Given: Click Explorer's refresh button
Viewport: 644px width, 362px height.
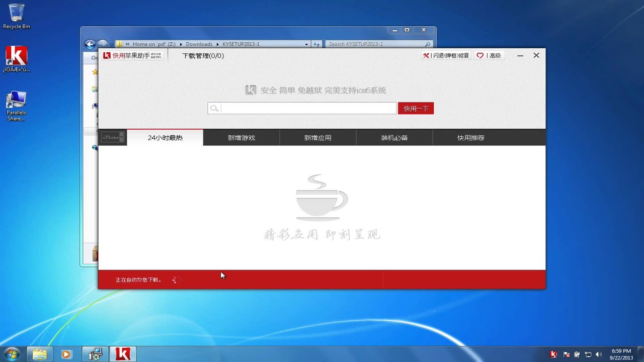Looking at the screenshot, I should click(316, 44).
